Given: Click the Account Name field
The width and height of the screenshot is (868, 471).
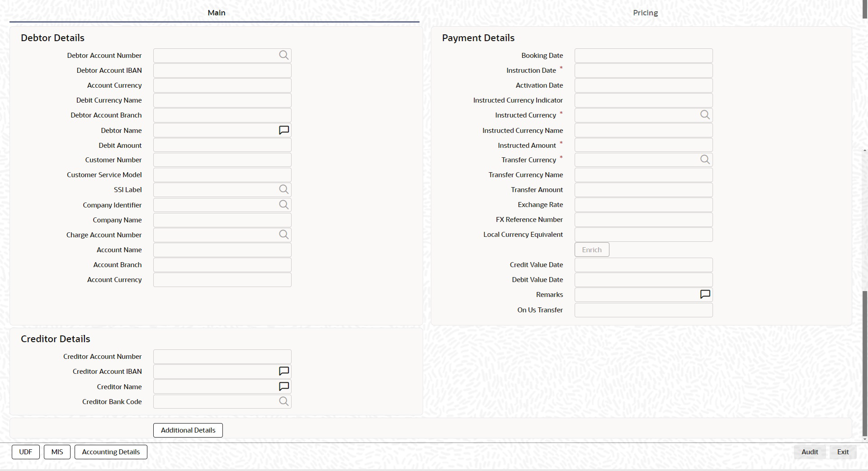Looking at the screenshot, I should [222, 250].
